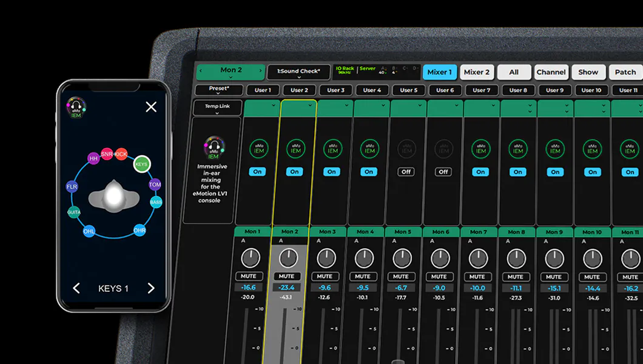Expand the green header dropdown above Mon 1
The width and height of the screenshot is (643, 364).
click(274, 106)
